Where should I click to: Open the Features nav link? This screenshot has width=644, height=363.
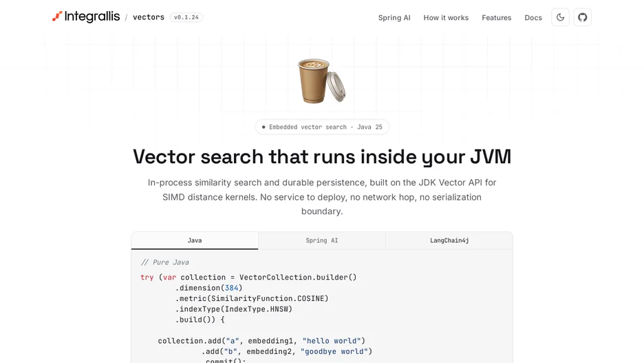tap(497, 18)
